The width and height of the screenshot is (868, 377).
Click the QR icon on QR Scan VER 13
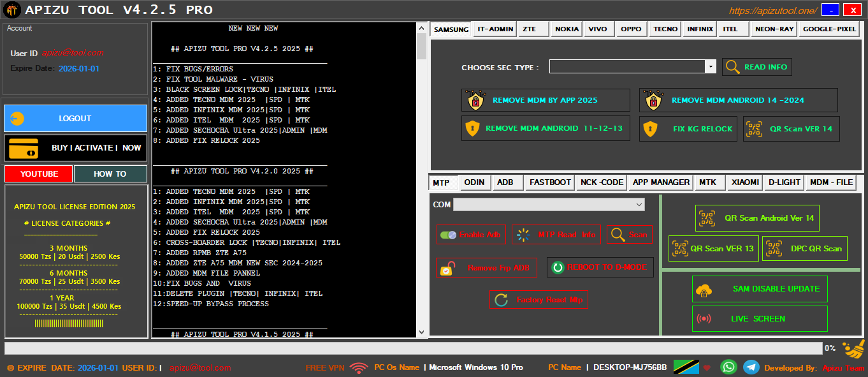[680, 248]
